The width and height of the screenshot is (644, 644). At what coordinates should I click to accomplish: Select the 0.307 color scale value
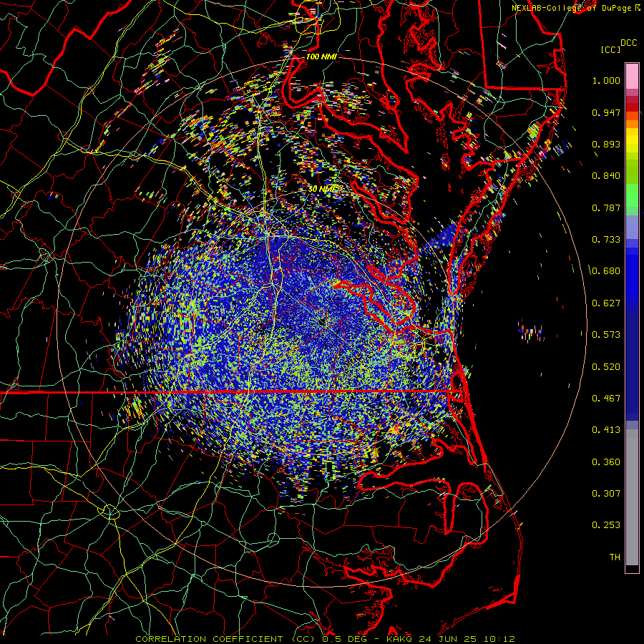pyautogui.click(x=606, y=494)
